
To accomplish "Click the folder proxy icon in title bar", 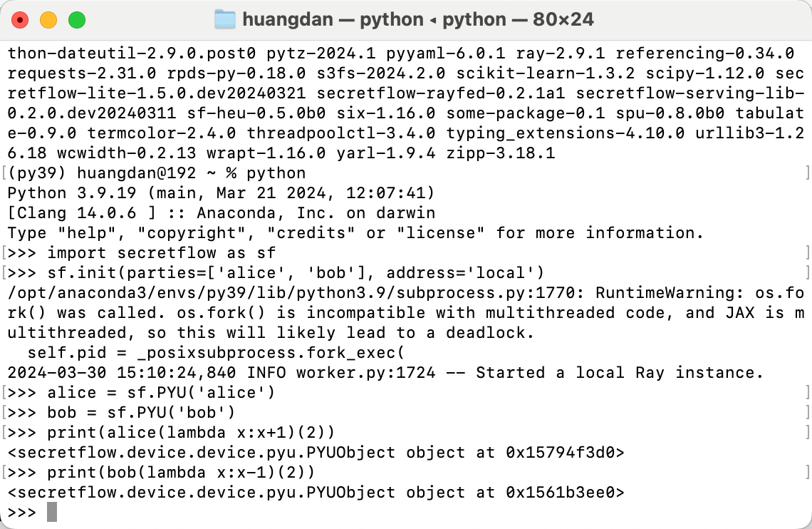I will pyautogui.click(x=225, y=19).
